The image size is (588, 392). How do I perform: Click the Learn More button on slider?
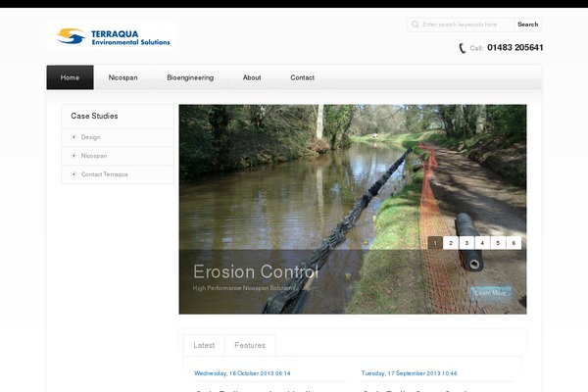(490, 292)
